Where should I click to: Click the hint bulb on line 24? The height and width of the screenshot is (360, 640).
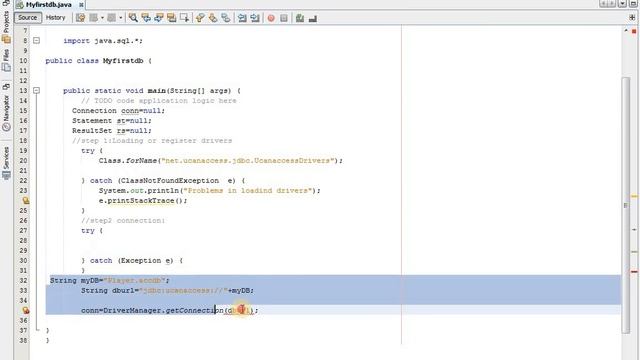[25, 200]
